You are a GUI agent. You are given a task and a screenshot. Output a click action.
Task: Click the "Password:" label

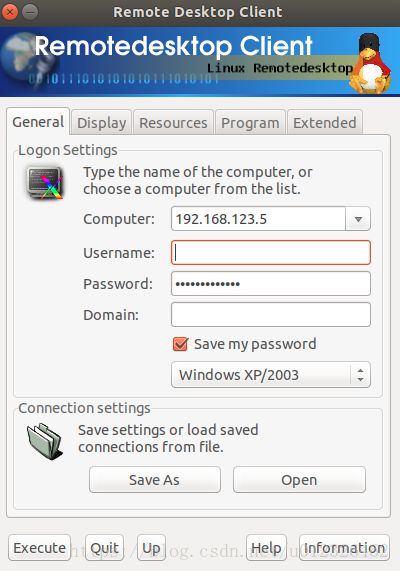coord(118,284)
